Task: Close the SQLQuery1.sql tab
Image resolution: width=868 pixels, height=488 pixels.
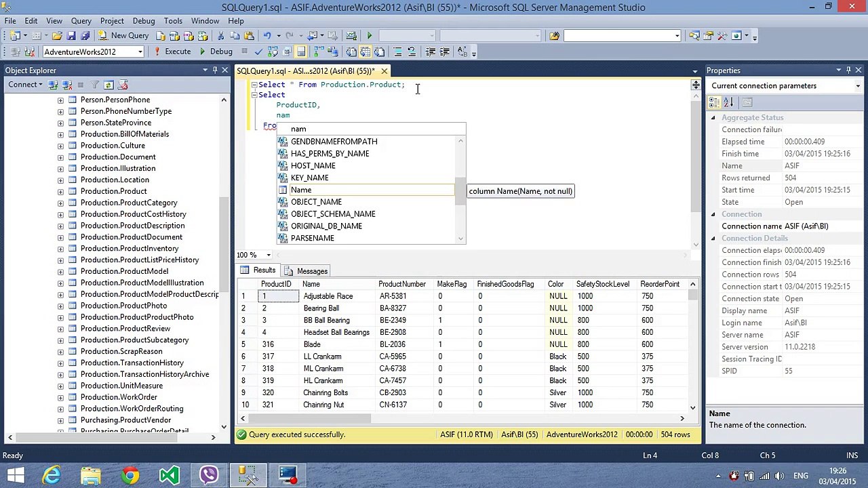Action: click(x=384, y=70)
